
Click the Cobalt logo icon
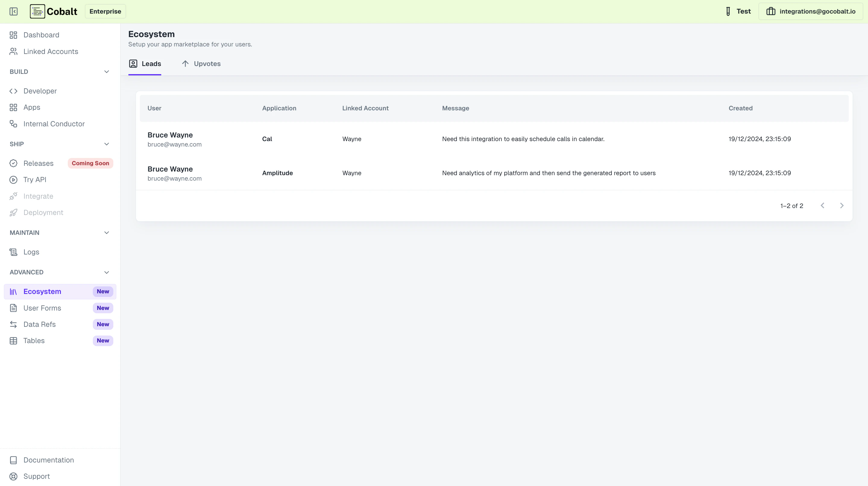click(37, 11)
